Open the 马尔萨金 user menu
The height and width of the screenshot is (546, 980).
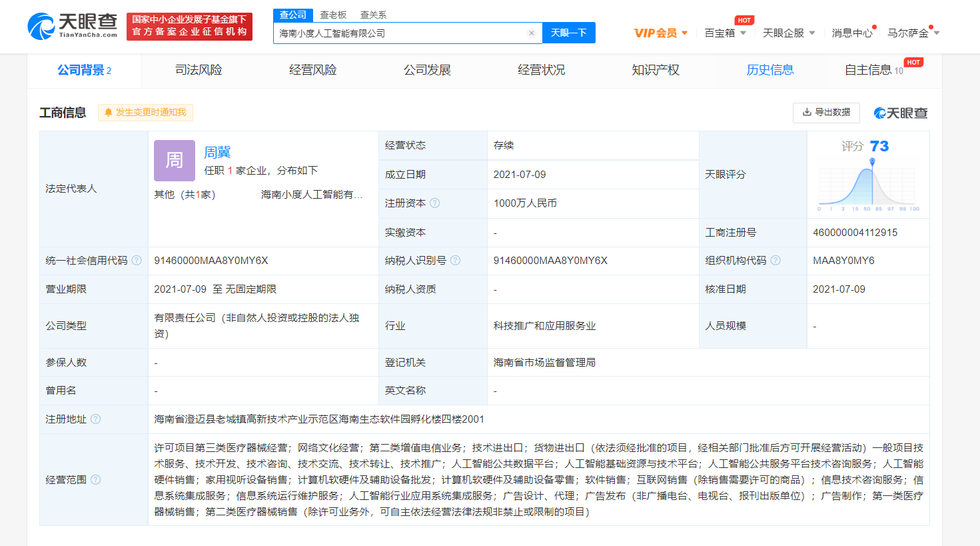913,33
